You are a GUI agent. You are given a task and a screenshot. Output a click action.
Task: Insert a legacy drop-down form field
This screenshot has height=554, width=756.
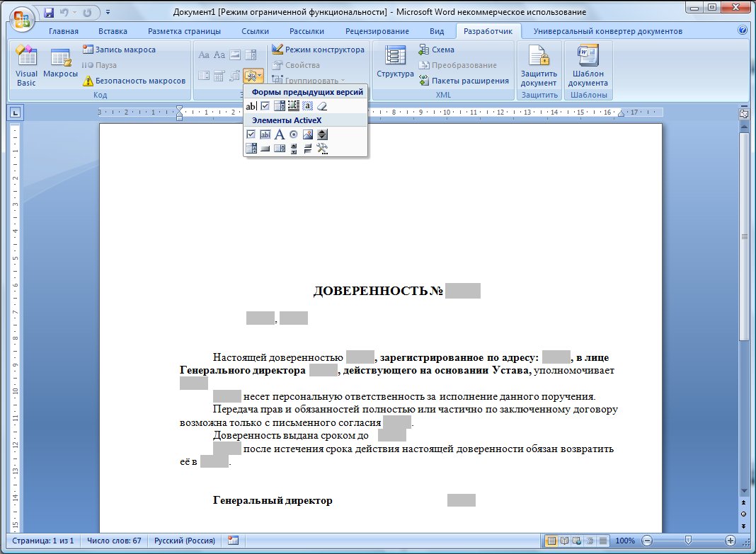[279, 106]
